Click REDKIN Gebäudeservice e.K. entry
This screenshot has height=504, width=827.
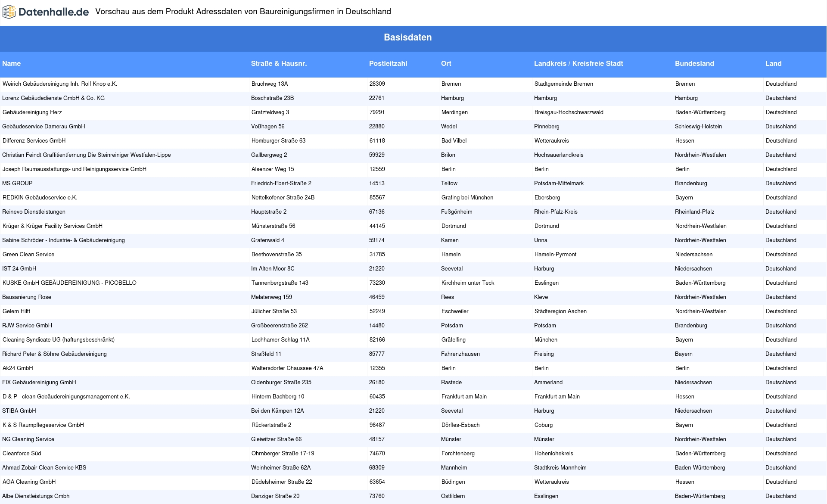(x=40, y=198)
